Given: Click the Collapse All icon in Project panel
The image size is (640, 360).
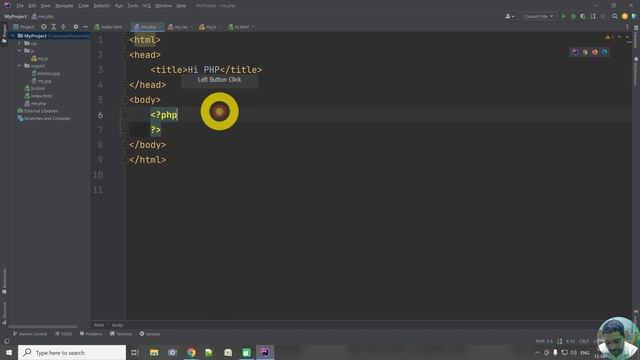Looking at the screenshot, I should click(63, 27).
